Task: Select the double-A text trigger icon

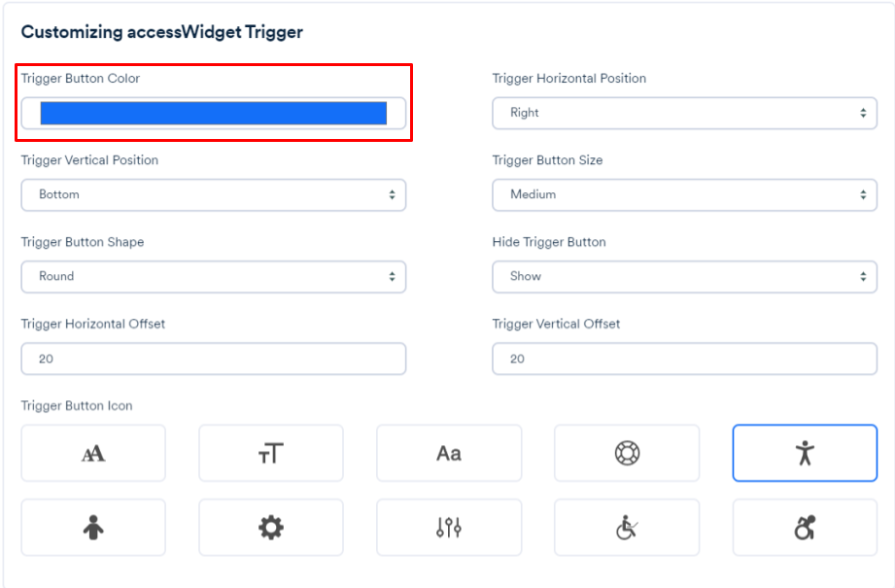Action: pyautogui.click(x=93, y=453)
